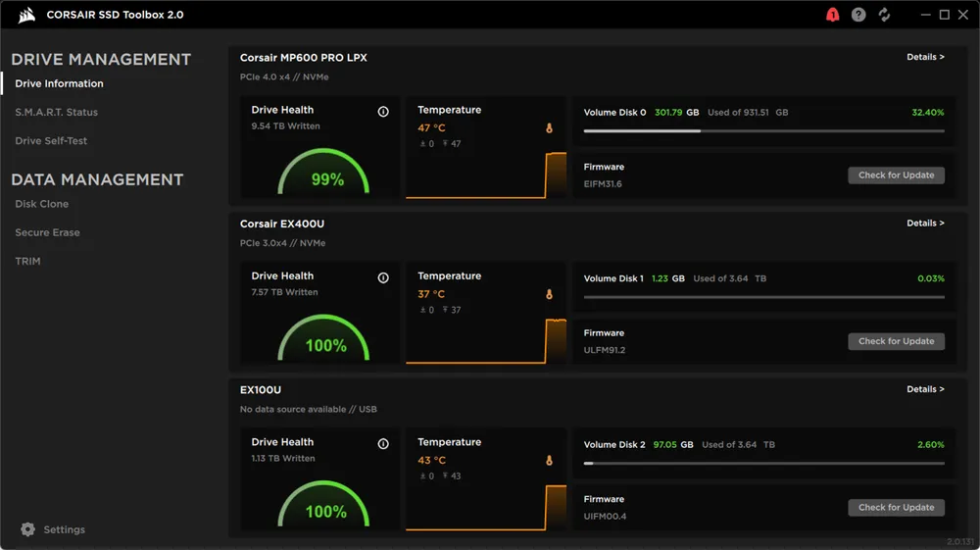This screenshot has height=550, width=980.
Task: Click the 43 °C temperature graph
Action: [486, 508]
